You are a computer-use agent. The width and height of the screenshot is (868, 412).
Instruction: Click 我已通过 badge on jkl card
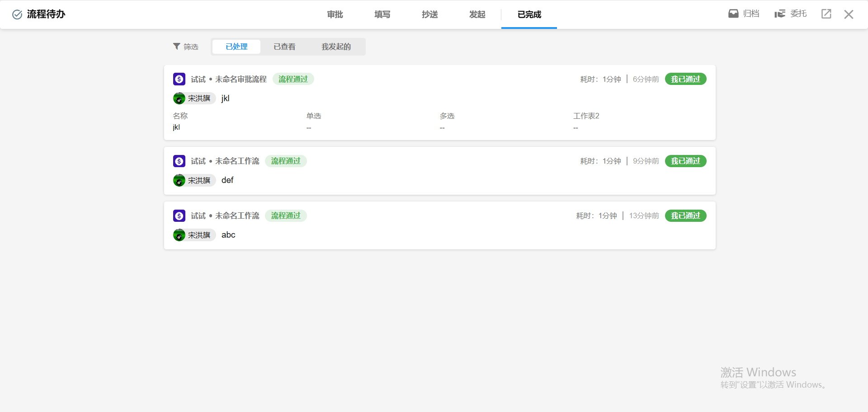tap(685, 80)
